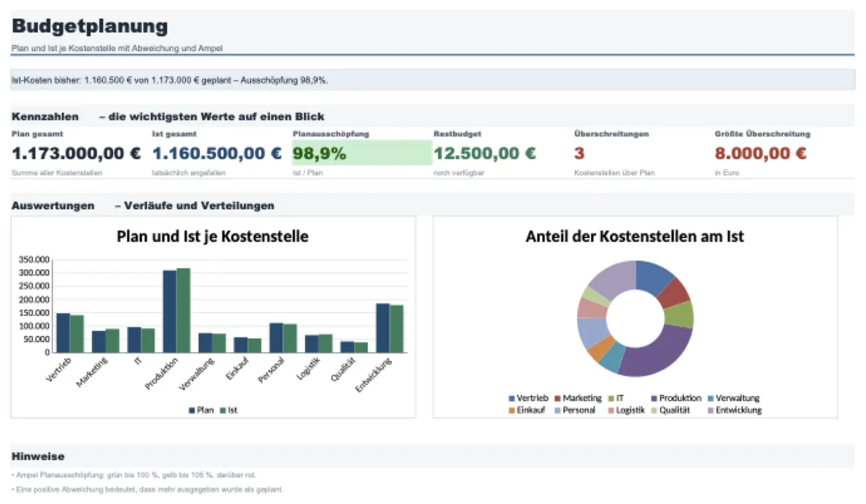Click the 'in Euro' note
The width and height of the screenshot is (866, 504).
coord(727,173)
